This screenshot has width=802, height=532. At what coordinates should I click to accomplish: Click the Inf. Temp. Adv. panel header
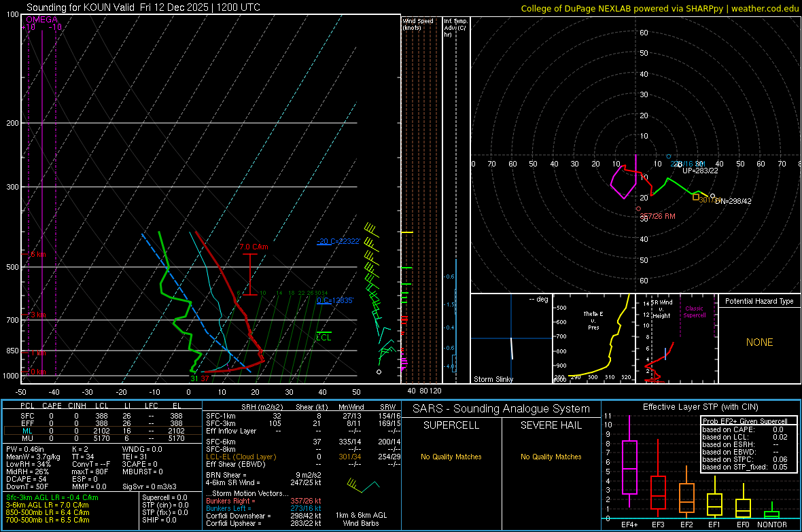[456, 28]
